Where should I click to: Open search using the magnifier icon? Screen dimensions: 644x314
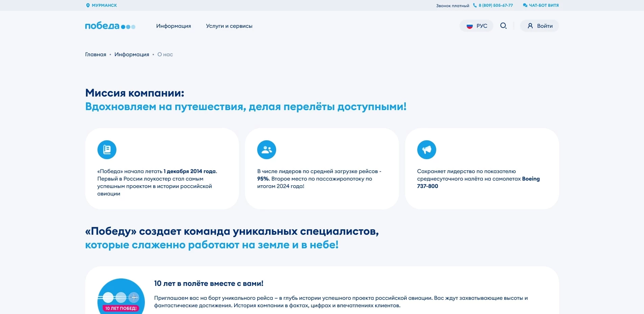coord(503,25)
